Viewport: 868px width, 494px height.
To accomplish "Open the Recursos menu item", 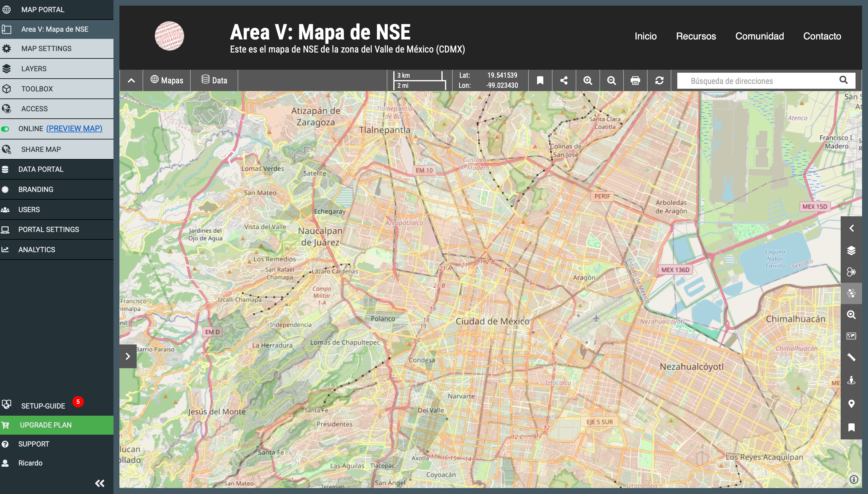I will [696, 36].
